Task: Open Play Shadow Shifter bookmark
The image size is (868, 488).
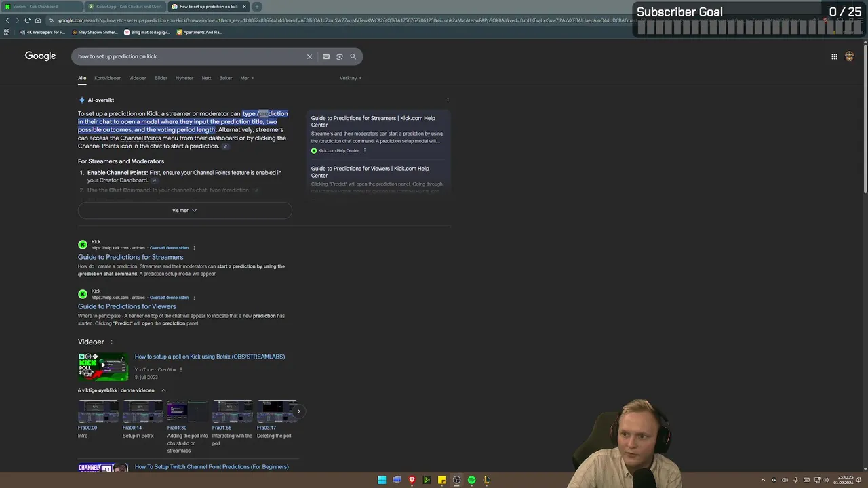Action: click(x=95, y=32)
